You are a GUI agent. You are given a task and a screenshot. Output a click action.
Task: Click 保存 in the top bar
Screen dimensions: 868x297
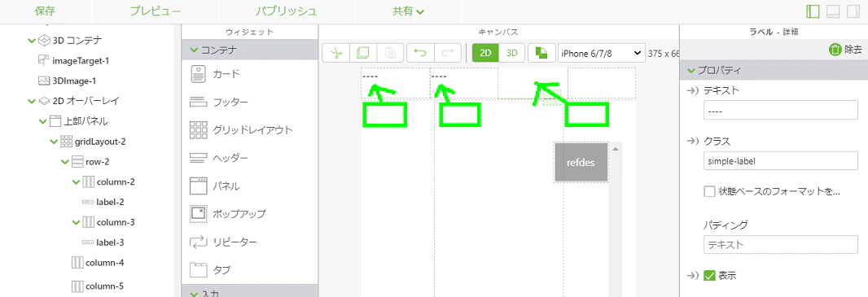tap(45, 11)
